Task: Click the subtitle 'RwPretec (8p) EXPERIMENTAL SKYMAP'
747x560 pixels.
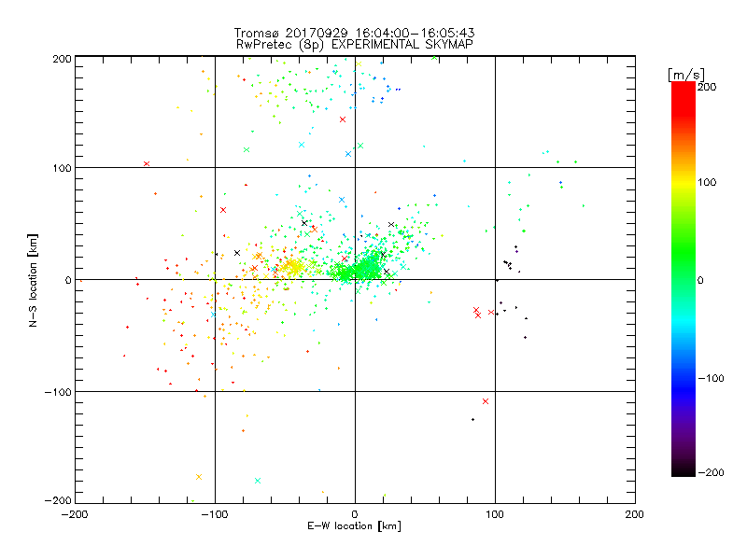Action: (355, 45)
